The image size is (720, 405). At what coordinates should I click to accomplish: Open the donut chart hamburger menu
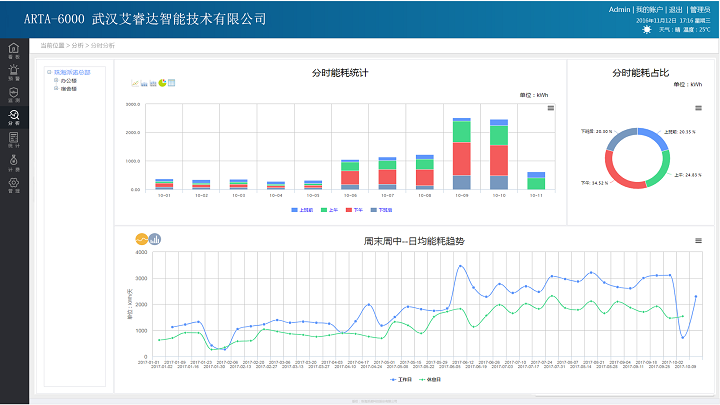pyautogui.click(x=698, y=108)
